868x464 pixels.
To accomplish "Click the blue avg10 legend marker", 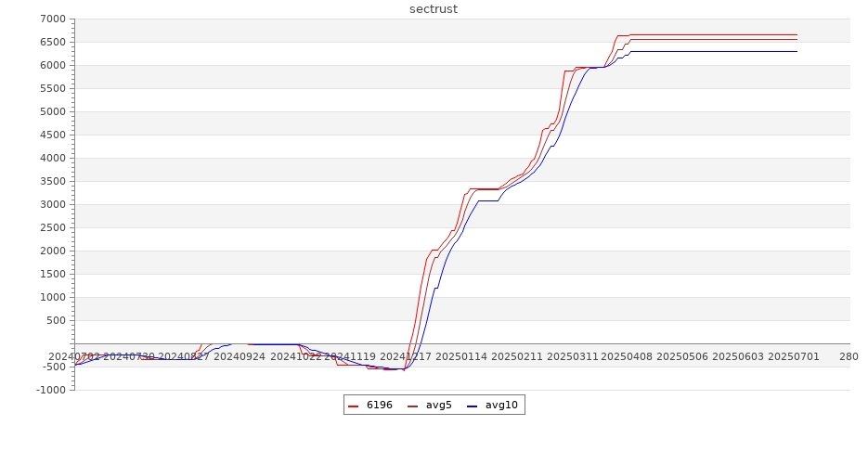I will 473,406.
